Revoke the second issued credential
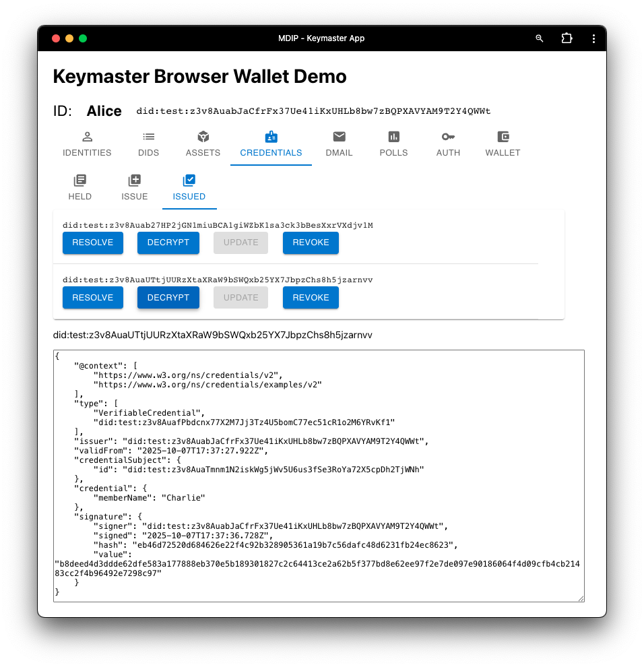Image resolution: width=644 pixels, height=667 pixels. click(311, 298)
